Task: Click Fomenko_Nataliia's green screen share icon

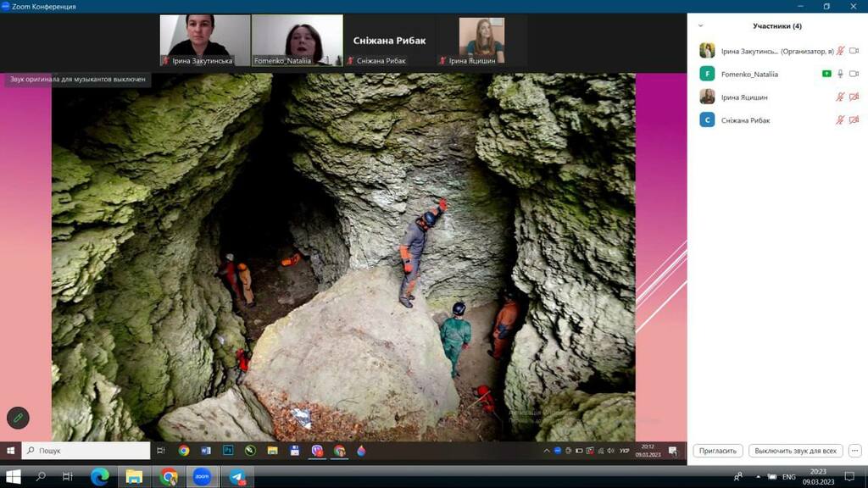Action: coord(826,74)
